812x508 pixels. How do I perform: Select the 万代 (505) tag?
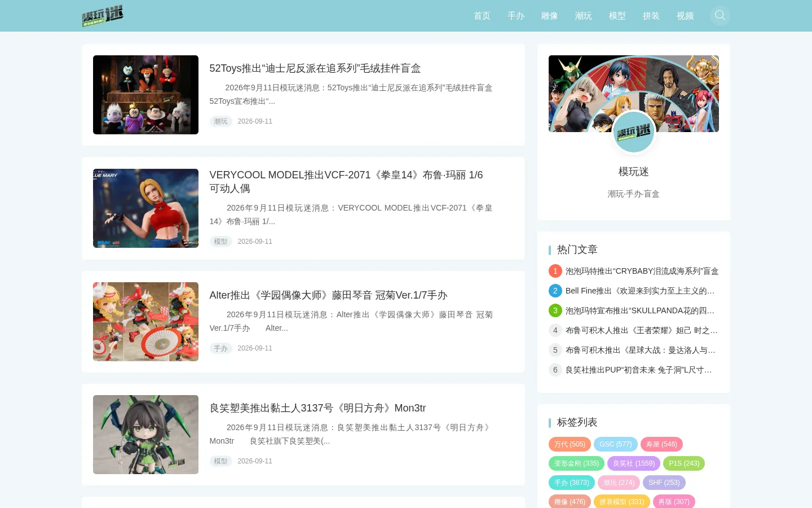tap(570, 444)
